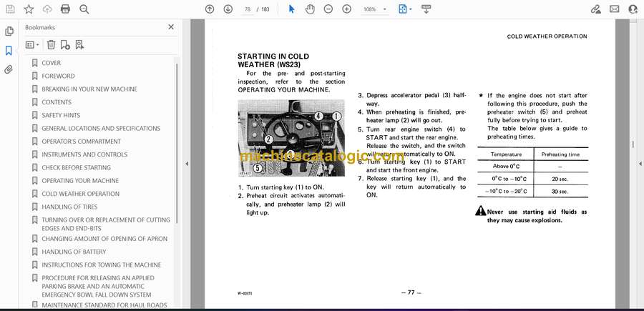Open the Attachments paperclip panel
This screenshot has width=644, height=311.
[x=9, y=69]
